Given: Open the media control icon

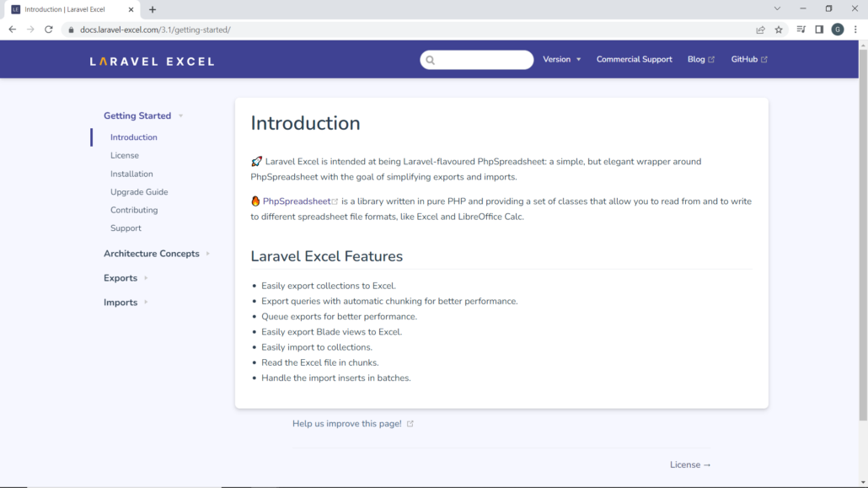Looking at the screenshot, I should pos(801,29).
